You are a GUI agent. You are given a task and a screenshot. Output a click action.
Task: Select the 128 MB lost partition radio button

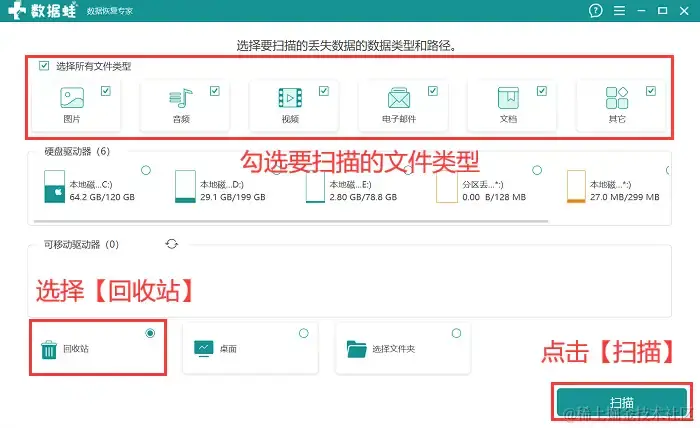(x=537, y=170)
